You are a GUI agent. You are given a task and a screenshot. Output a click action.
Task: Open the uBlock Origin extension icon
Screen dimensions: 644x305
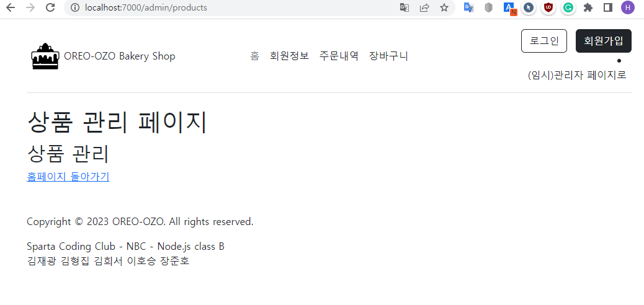point(548,7)
